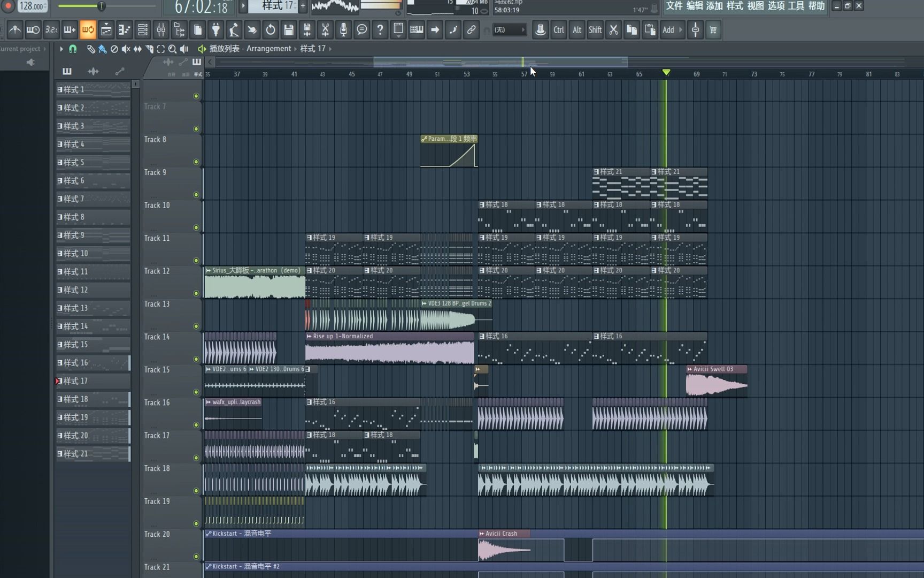Open the piano roll icon
This screenshot has height=578, width=924.
pyautogui.click(x=124, y=30)
